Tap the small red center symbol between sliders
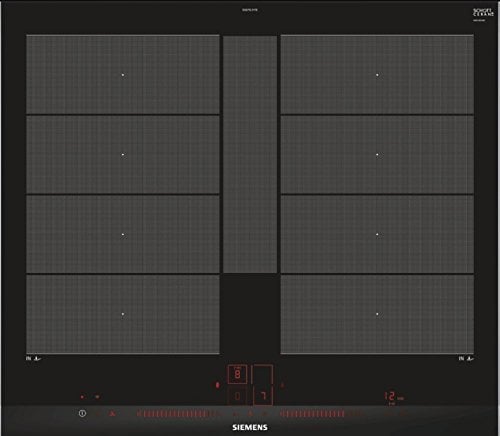 250,413
